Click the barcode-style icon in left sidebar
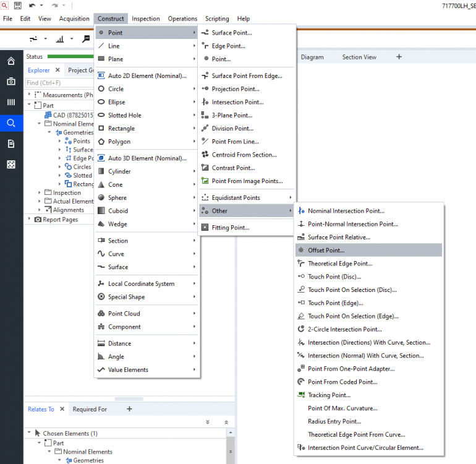Image resolution: width=476 pixels, height=464 pixels. (11, 102)
